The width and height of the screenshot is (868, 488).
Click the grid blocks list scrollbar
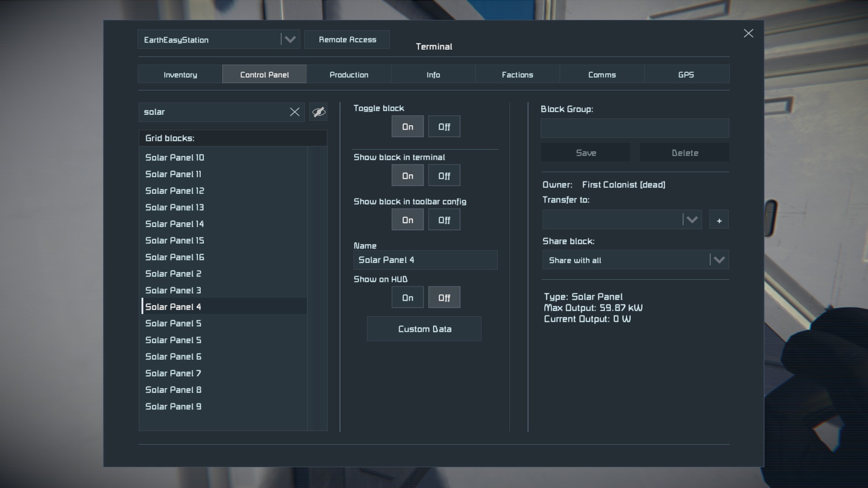coord(317,289)
